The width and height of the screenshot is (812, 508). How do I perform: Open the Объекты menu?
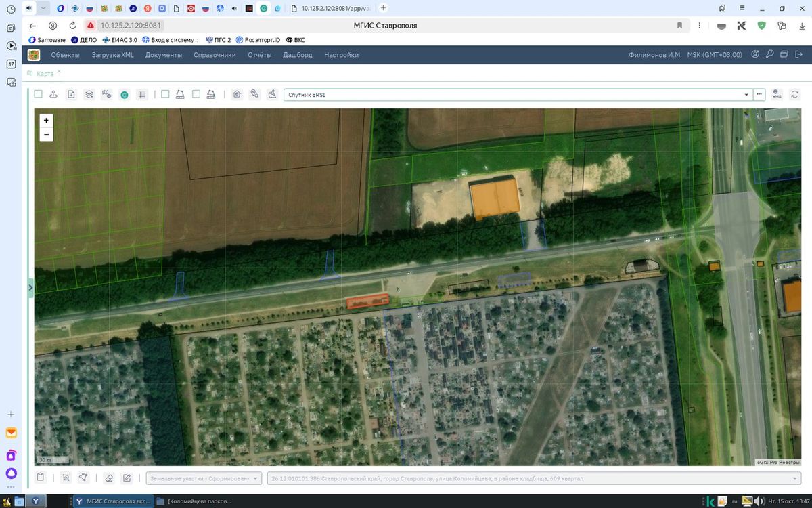click(x=66, y=55)
